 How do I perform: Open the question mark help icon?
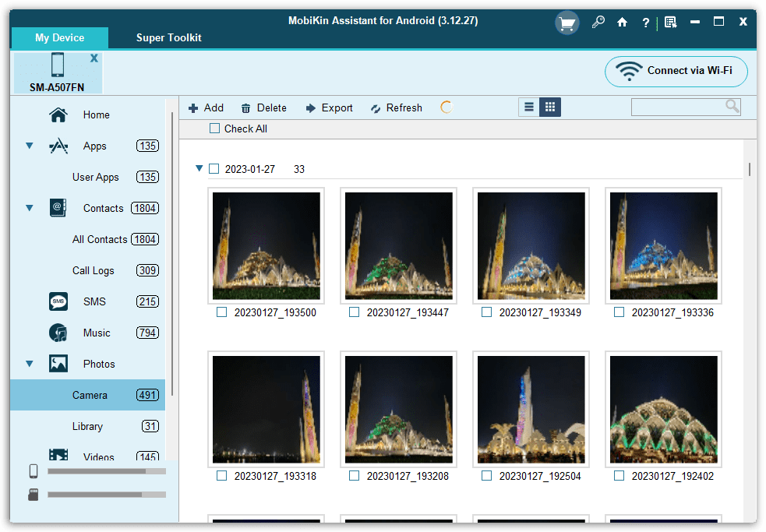tap(646, 23)
